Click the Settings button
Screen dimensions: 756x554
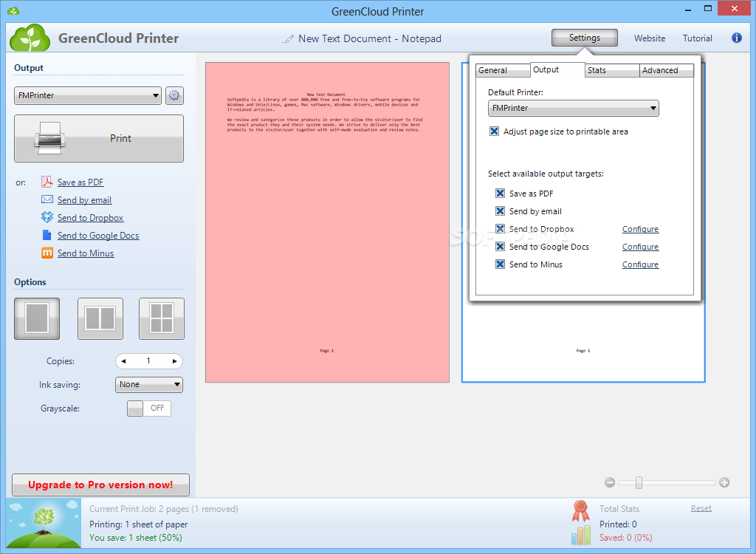coord(585,38)
